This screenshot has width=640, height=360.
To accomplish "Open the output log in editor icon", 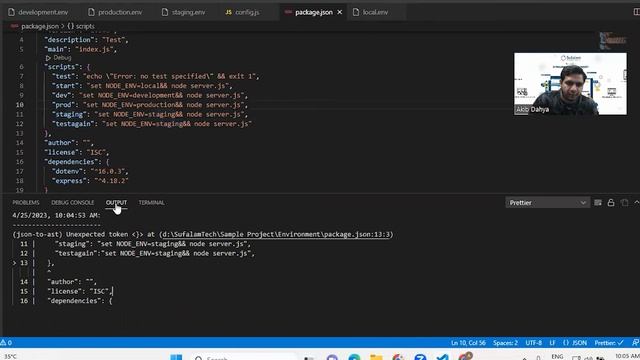I will coord(624,202).
